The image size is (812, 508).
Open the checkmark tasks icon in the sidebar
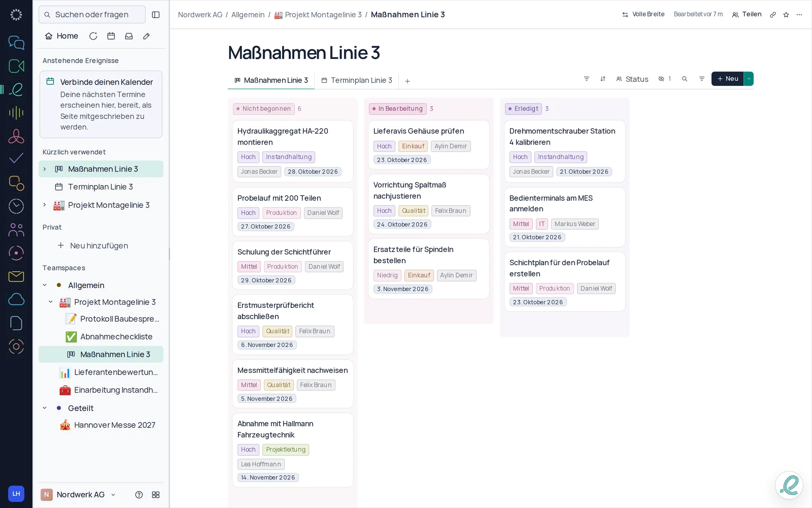[x=16, y=159]
